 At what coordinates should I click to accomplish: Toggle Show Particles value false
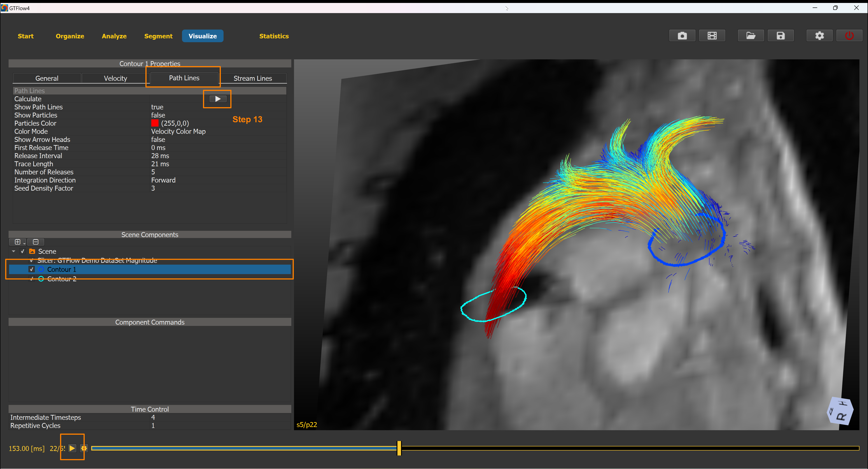(x=218, y=115)
